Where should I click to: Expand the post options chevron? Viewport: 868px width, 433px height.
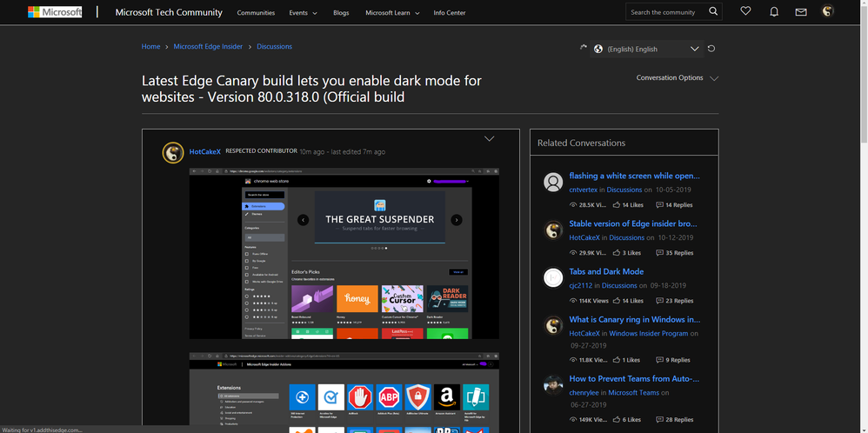point(490,138)
